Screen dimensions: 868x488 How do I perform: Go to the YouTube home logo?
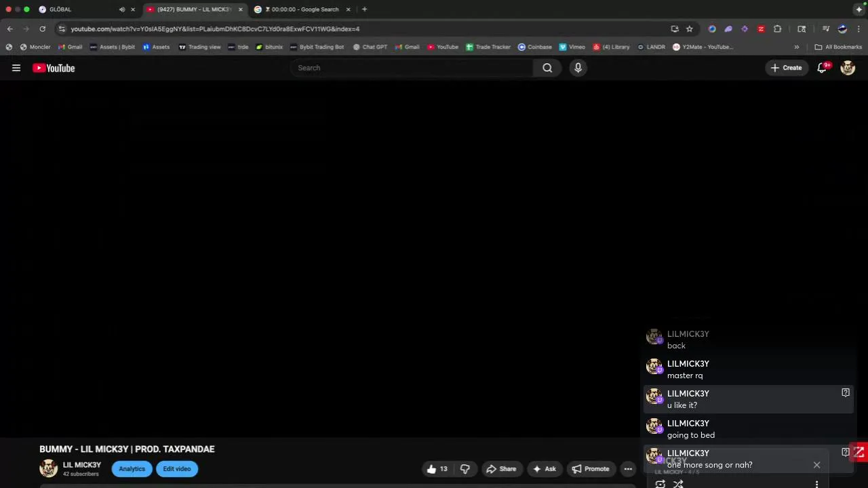54,68
